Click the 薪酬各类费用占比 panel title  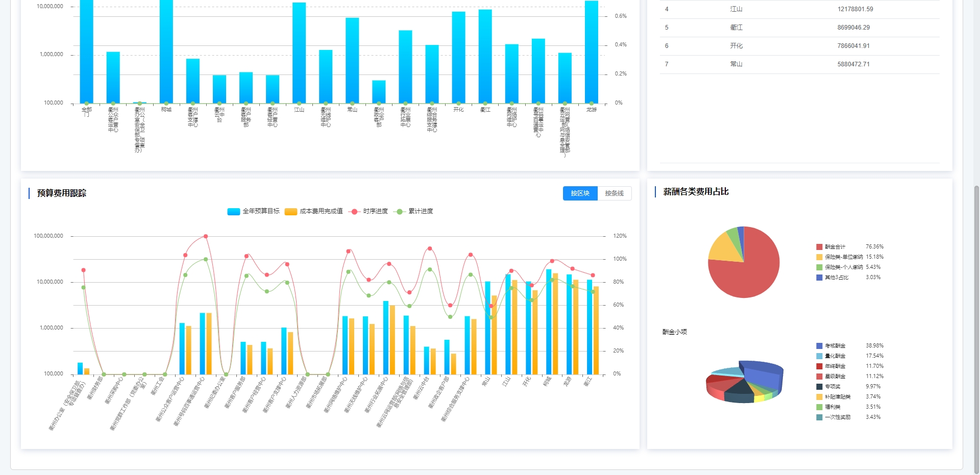point(696,192)
